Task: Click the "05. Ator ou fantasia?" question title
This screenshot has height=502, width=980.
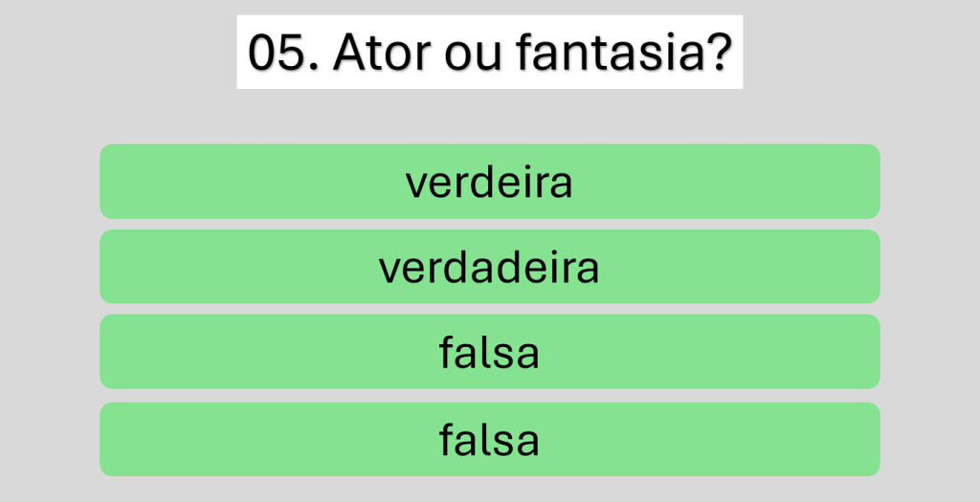Action: point(489,53)
